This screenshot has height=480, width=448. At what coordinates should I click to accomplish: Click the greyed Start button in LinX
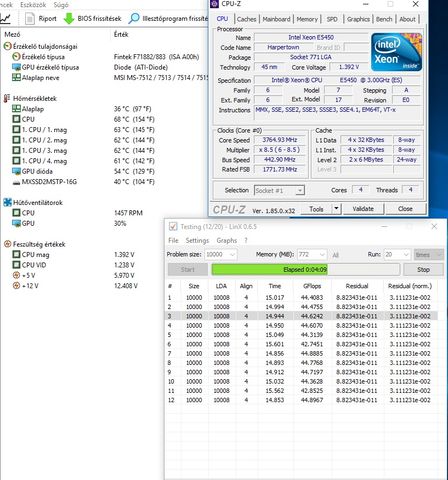click(x=188, y=269)
